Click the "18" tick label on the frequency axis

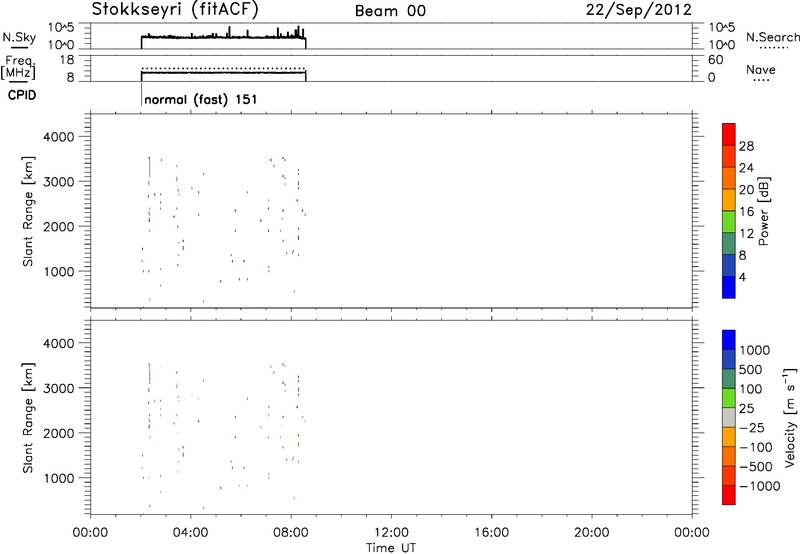tap(67, 60)
